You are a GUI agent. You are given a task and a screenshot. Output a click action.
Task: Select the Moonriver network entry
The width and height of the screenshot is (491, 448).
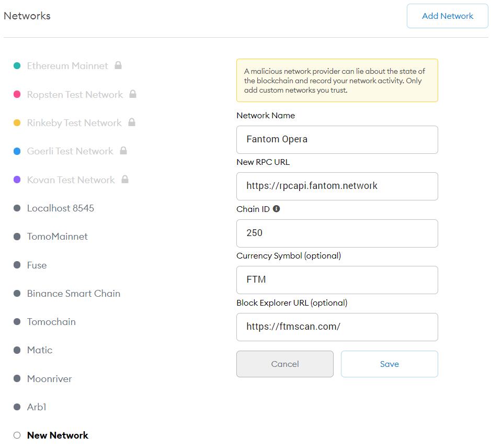coord(50,379)
